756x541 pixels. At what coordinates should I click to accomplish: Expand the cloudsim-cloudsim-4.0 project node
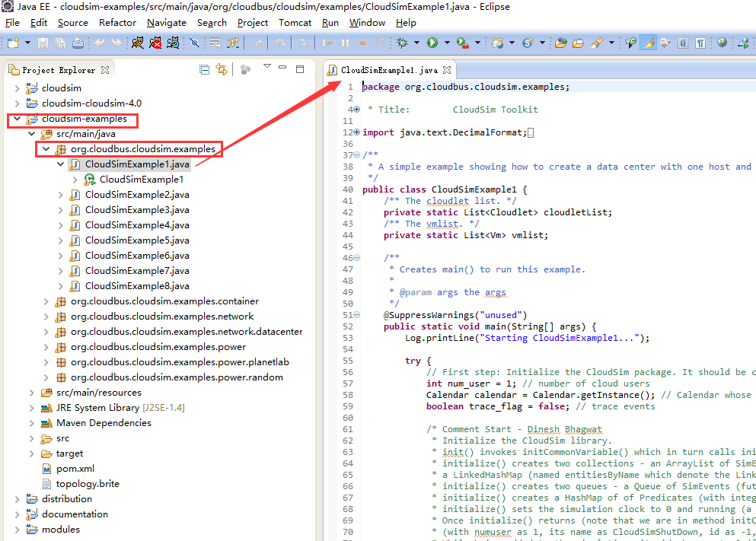(x=18, y=103)
